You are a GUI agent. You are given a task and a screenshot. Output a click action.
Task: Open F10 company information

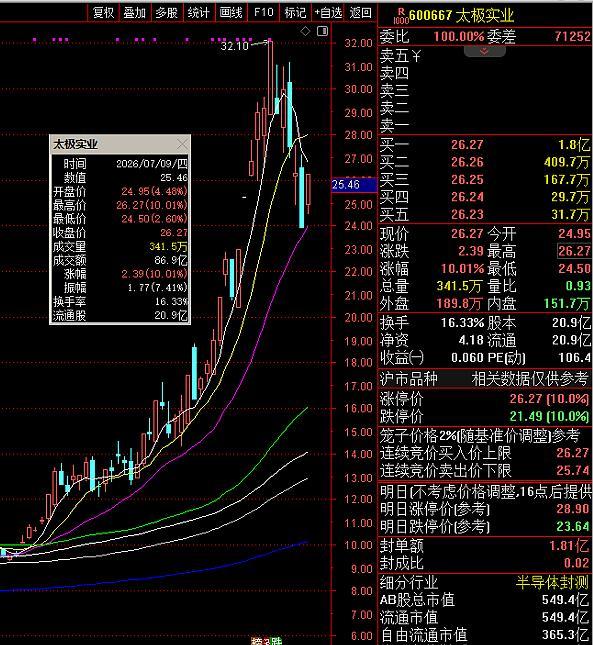point(263,13)
